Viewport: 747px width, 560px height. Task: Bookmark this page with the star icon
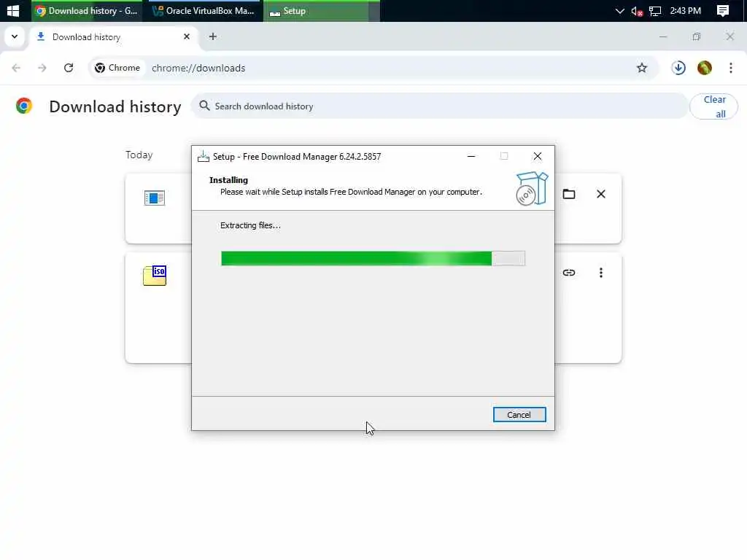[x=642, y=68]
